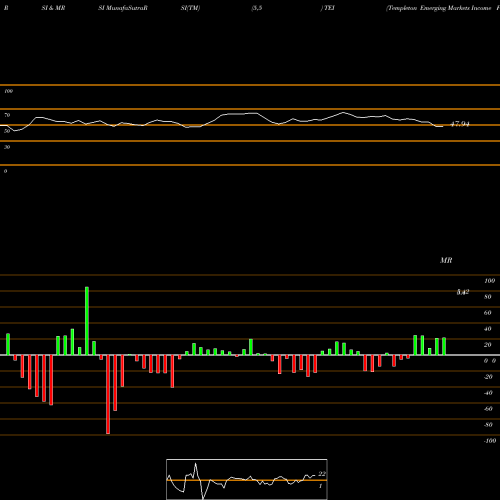Click the 70 label on RSI axis
500x500 pixels.
[7, 115]
